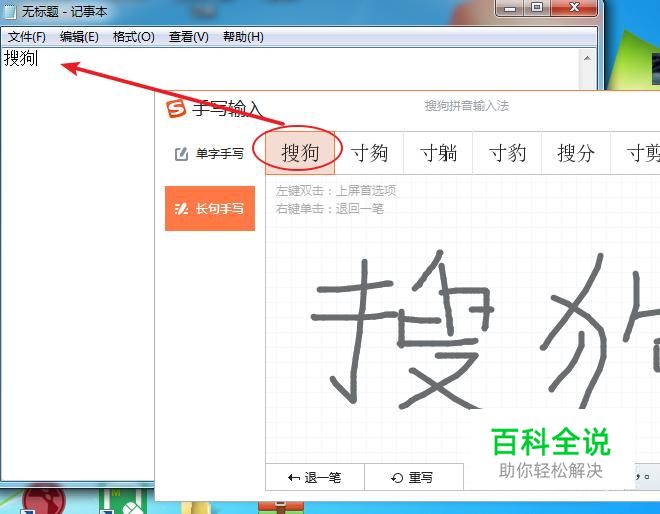This screenshot has width=660, height=514.
Task: Choose candidate 搜分
Action: coord(576,153)
